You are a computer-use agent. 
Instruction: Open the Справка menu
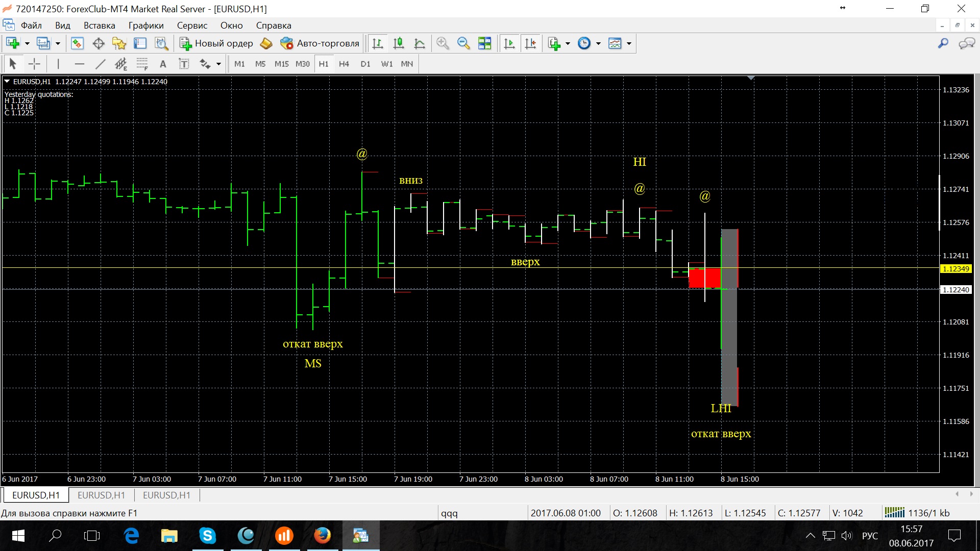point(274,26)
